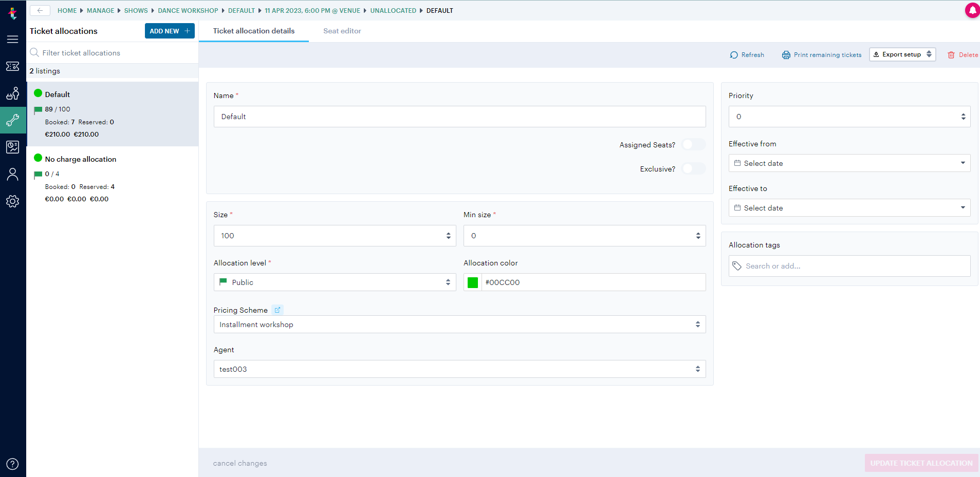Open the hamburger navigation menu
The image size is (980, 477).
pyautogui.click(x=13, y=39)
